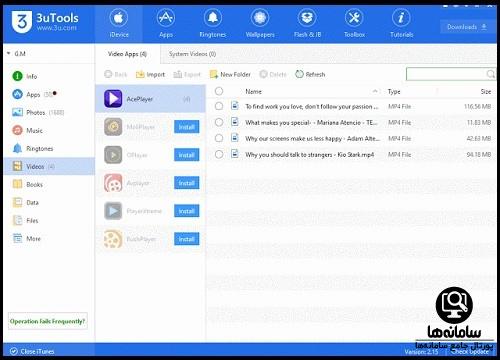500x360 pixels.
Task: Switch to System Videos tab
Action: [x=192, y=54]
